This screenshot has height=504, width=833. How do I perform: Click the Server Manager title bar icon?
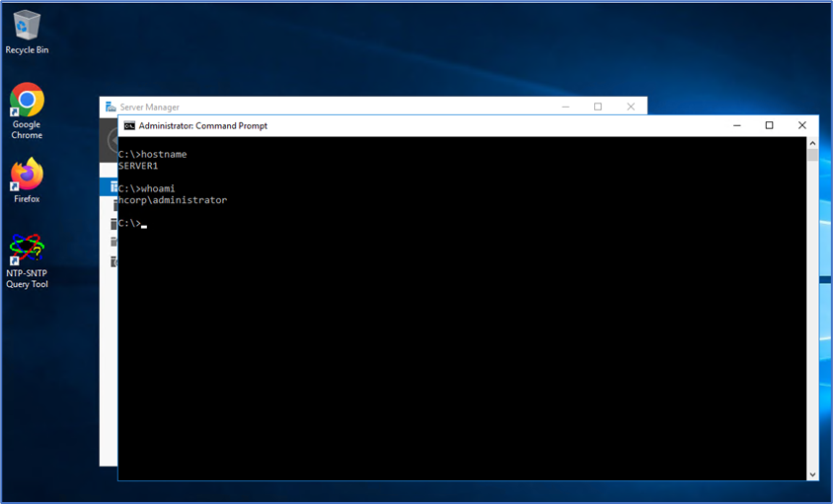click(x=111, y=107)
